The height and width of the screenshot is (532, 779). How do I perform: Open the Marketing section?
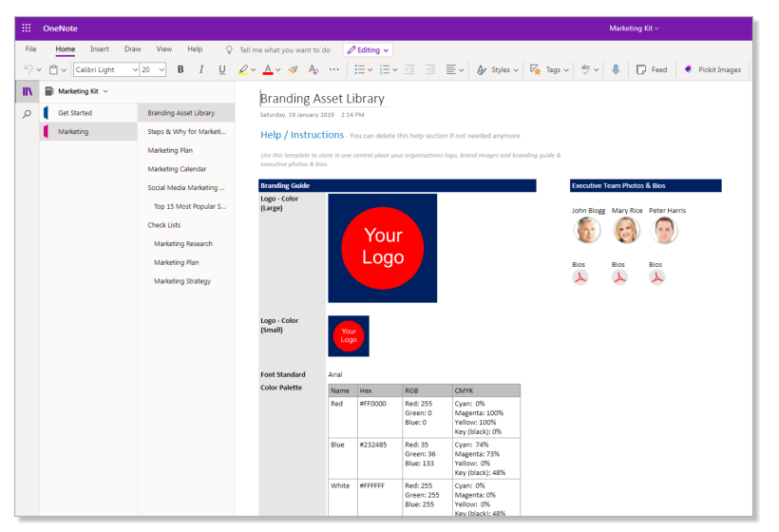(x=88, y=132)
